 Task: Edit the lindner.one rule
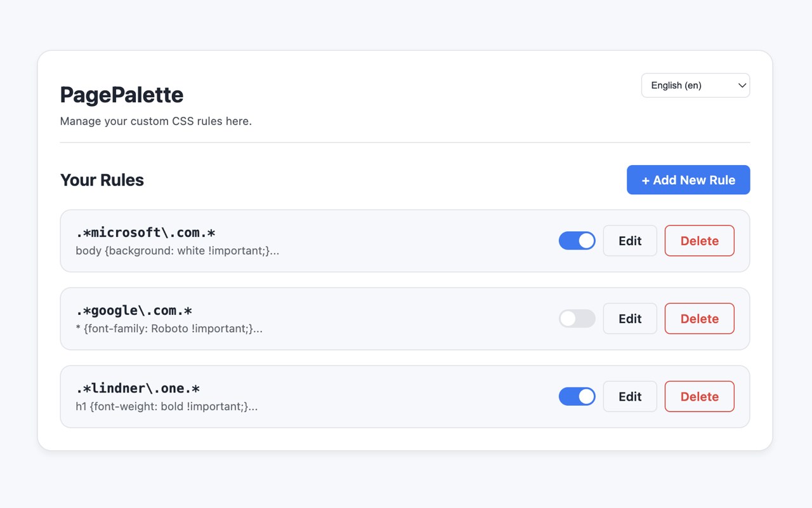point(630,397)
